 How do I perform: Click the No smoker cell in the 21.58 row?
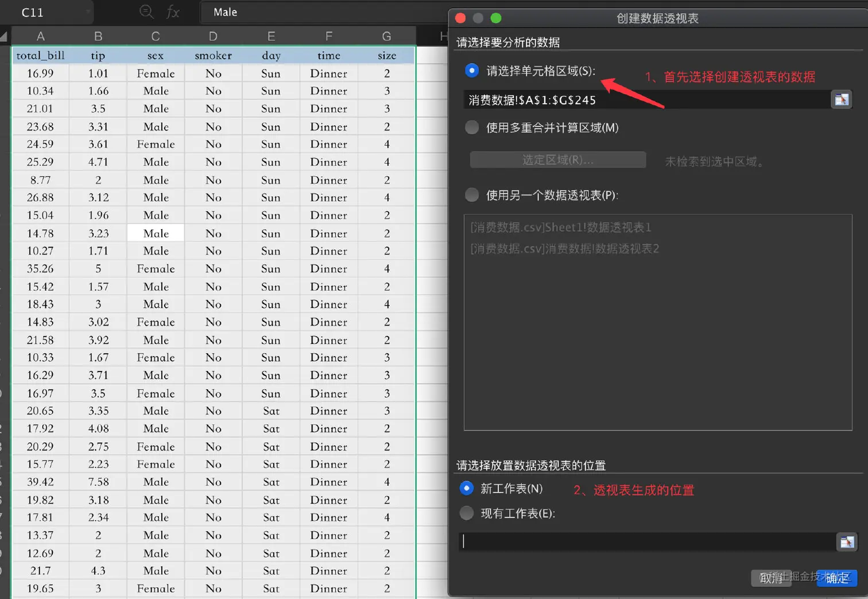pos(213,340)
